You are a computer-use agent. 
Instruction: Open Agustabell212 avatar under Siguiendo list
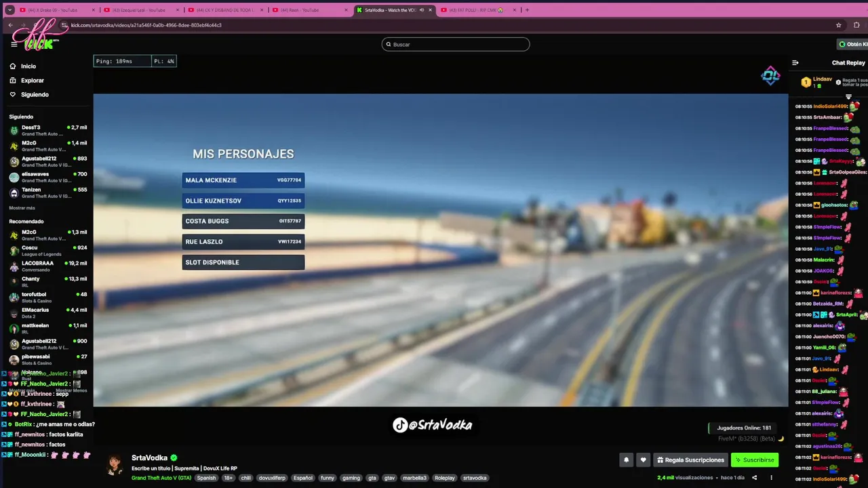click(x=14, y=161)
